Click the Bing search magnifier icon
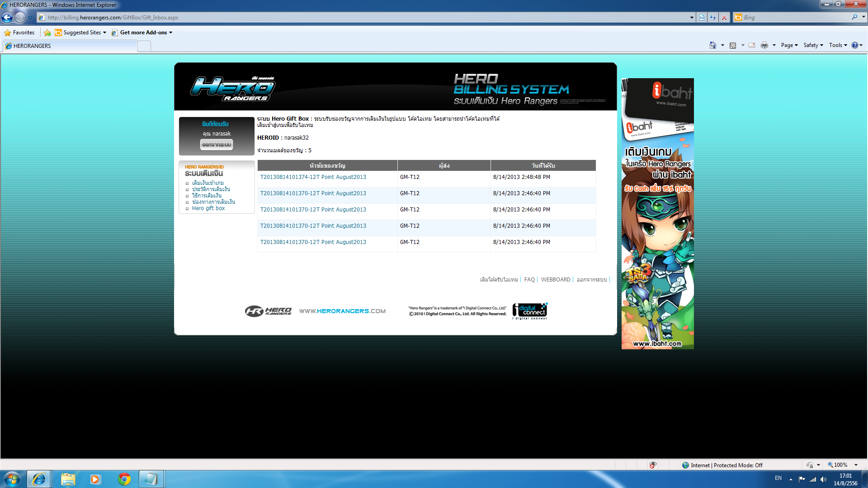Screen dimensions: 868x488 [854, 17]
